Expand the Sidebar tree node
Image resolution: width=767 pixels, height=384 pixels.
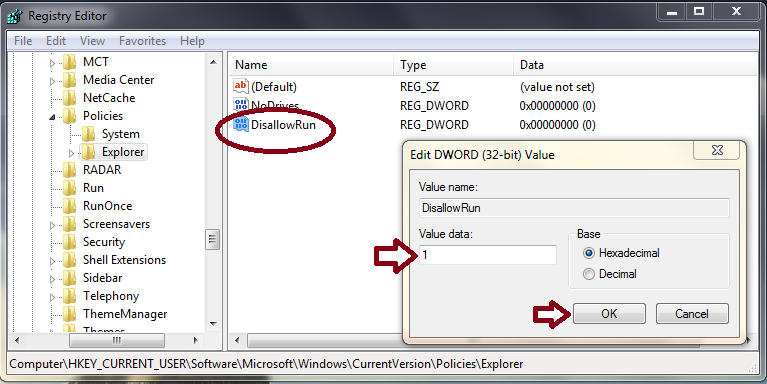click(x=53, y=279)
